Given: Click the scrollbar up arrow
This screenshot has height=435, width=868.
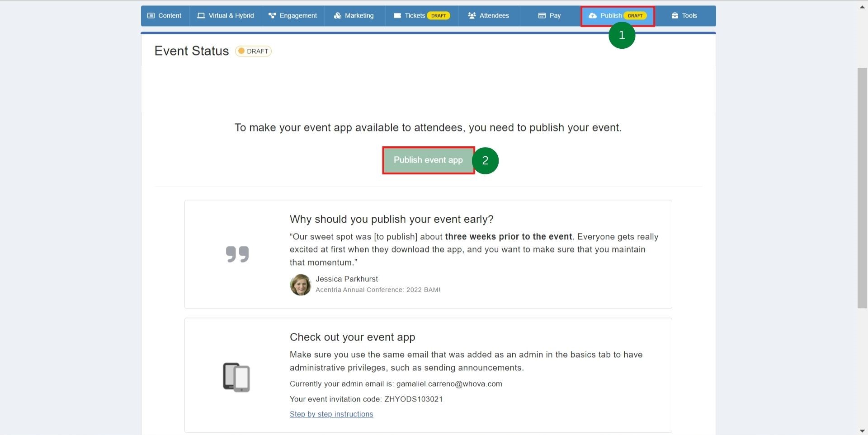Looking at the screenshot, I should pos(862,7).
